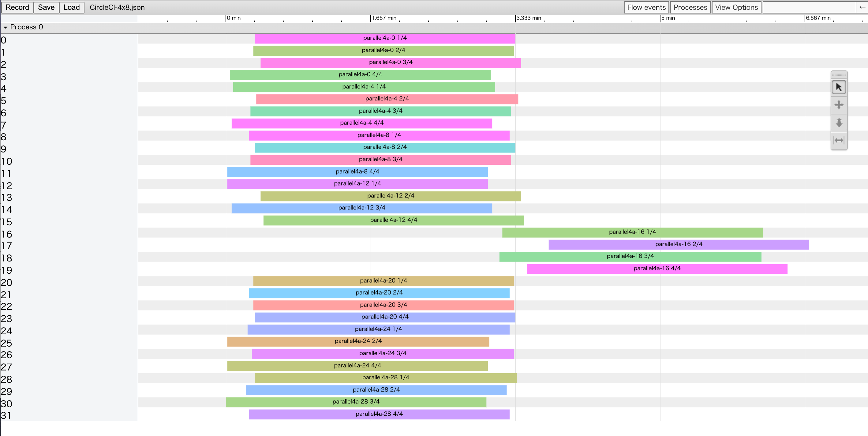Select the parallel4a-20 1/4 slice
Screen dimensions: 868x436
pyautogui.click(x=383, y=281)
